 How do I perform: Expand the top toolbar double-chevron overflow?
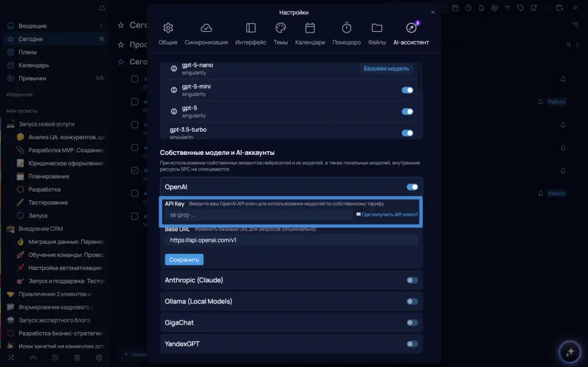coord(574,7)
